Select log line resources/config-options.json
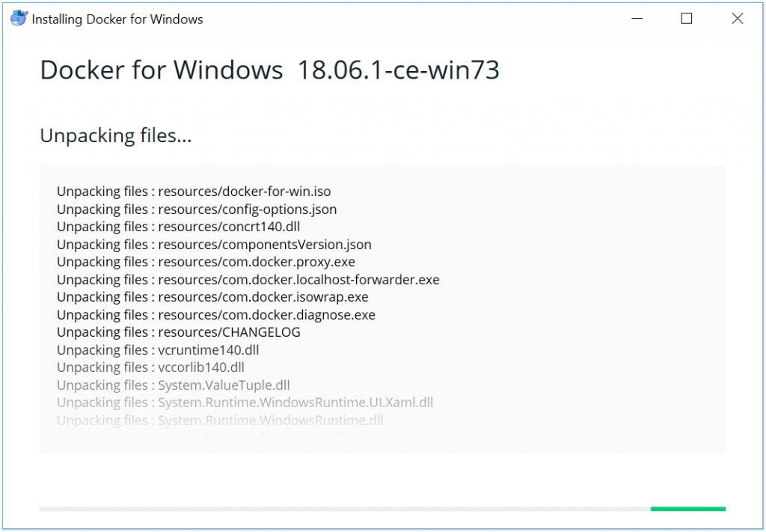The width and height of the screenshot is (766, 532). (197, 209)
